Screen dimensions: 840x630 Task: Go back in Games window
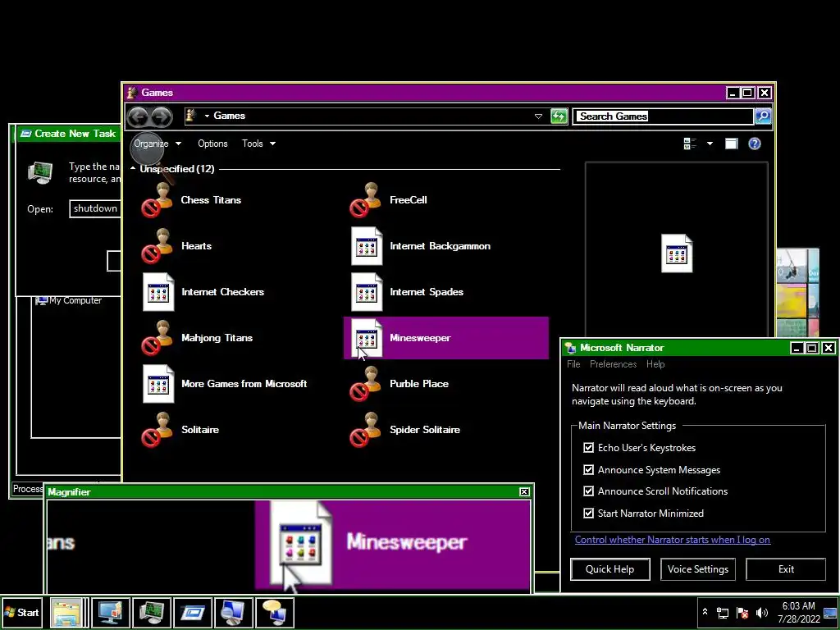(x=138, y=116)
